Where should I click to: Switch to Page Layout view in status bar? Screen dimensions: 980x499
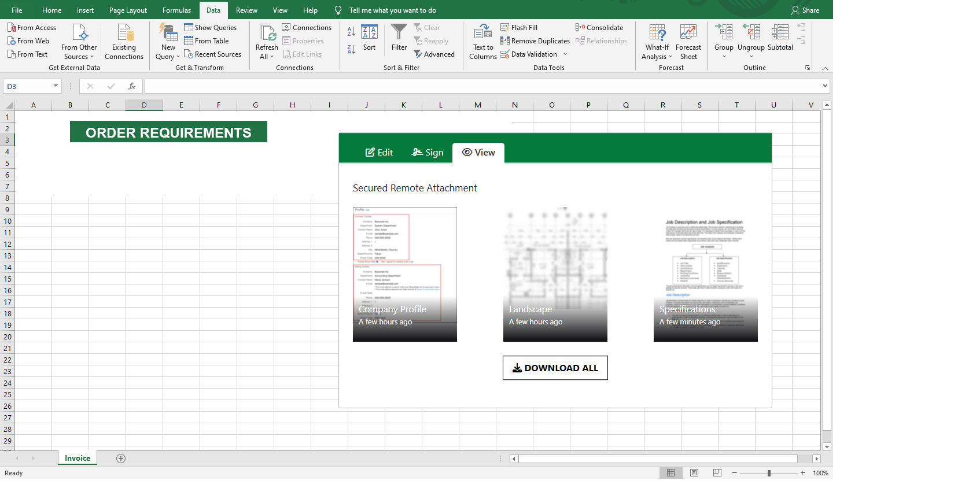point(694,473)
